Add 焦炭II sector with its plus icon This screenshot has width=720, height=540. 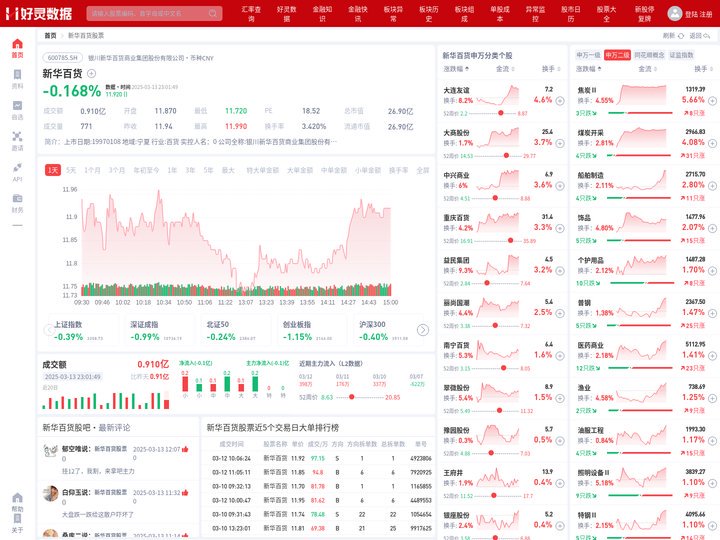712,101
